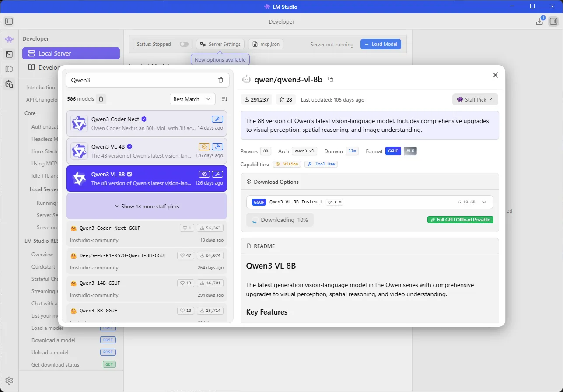The height and width of the screenshot is (392, 563).
Task: Expand Show 13 more staff picks
Action: coord(147,206)
